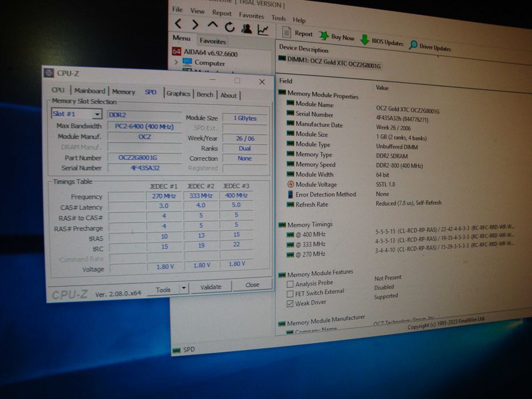
Task: Open the graph chart toolbar icon
Action: tap(263, 30)
